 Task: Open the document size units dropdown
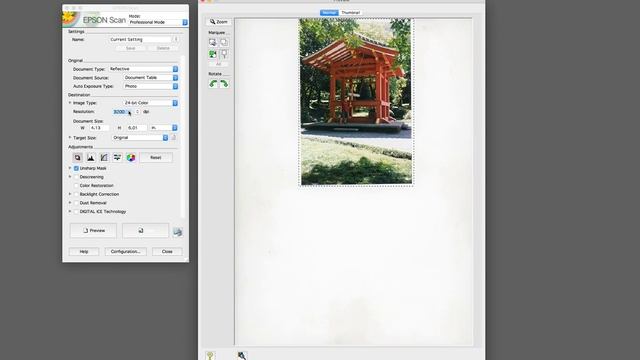[164, 128]
